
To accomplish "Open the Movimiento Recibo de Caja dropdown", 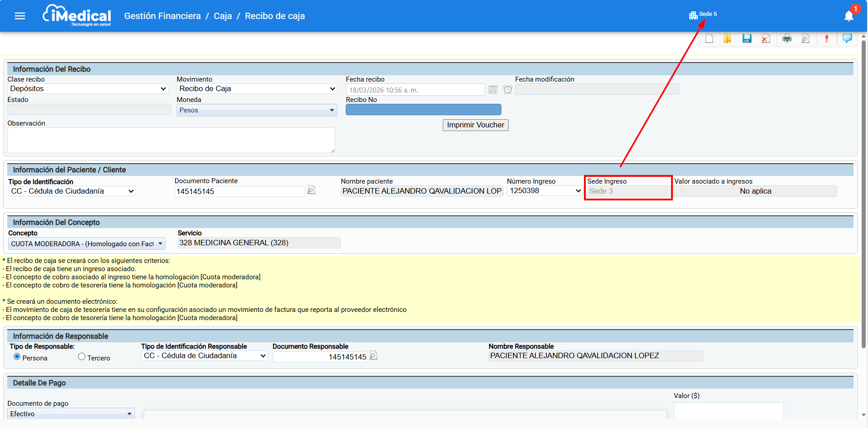I will click(x=257, y=89).
